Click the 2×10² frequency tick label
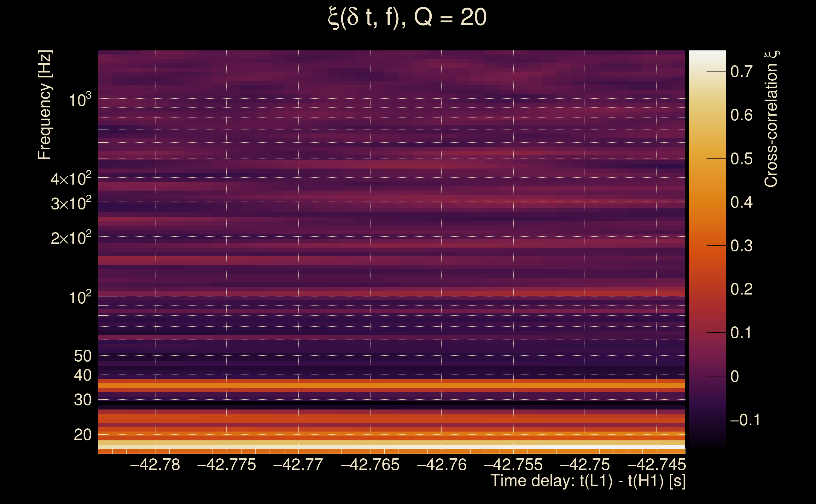Screen dimensions: 816x504 [71, 238]
